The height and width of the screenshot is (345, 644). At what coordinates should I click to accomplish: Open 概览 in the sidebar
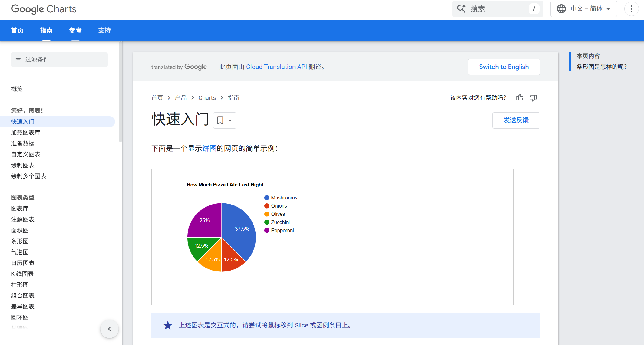[17, 89]
